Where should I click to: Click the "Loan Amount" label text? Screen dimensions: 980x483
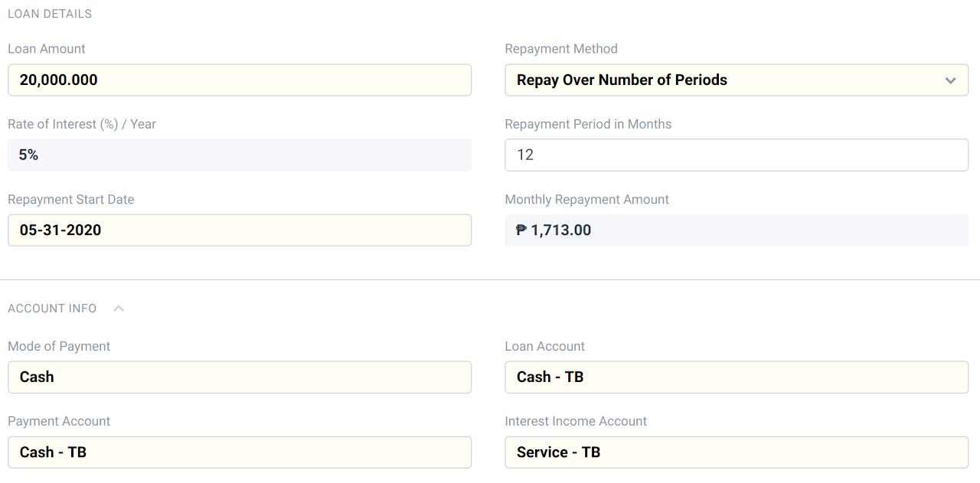(x=47, y=49)
